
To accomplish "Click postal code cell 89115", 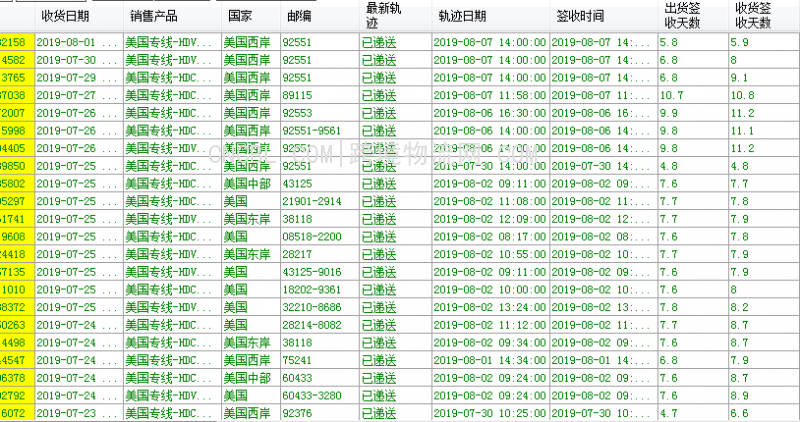I will pos(319,95).
